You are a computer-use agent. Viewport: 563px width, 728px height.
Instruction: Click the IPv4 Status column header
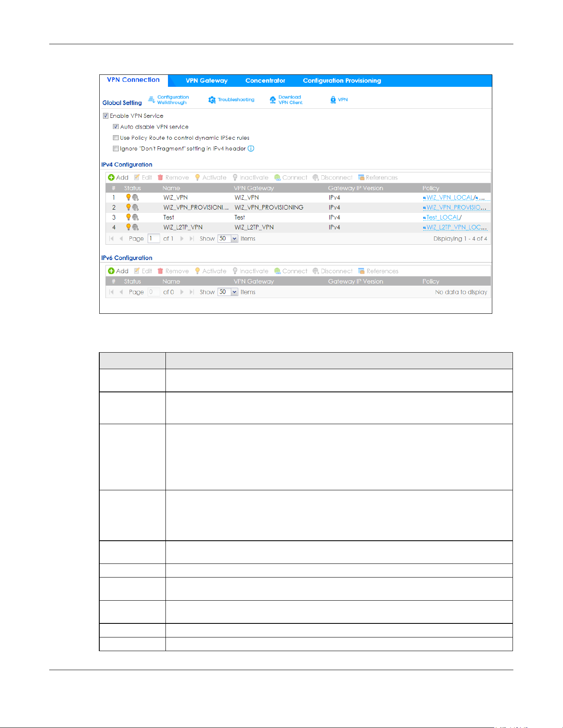132,188
